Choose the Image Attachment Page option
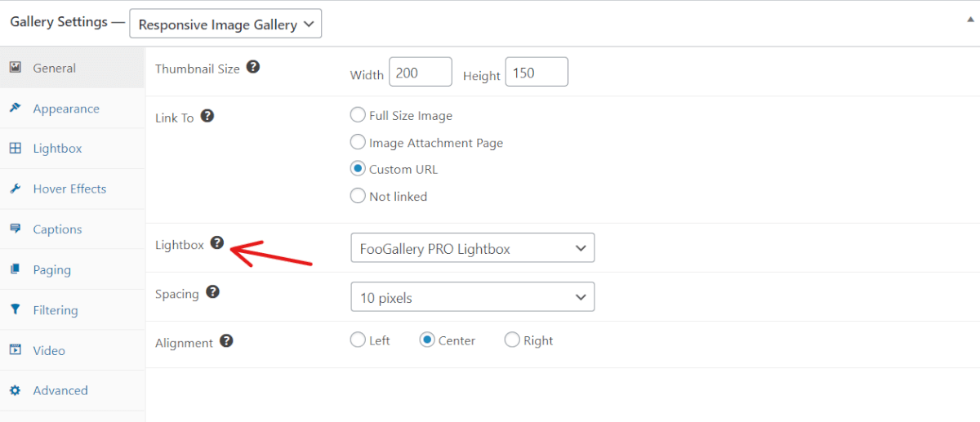Viewport: 980px width, 422px height. tap(358, 142)
